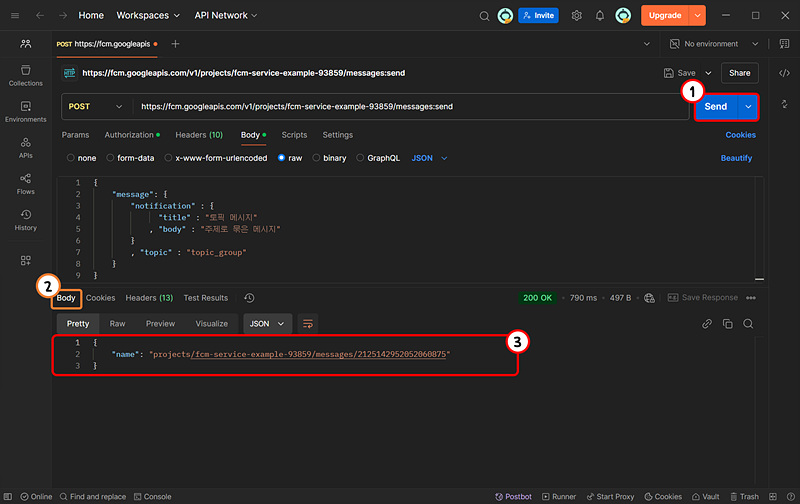
Task: Add a new request tab
Action: 175,44
